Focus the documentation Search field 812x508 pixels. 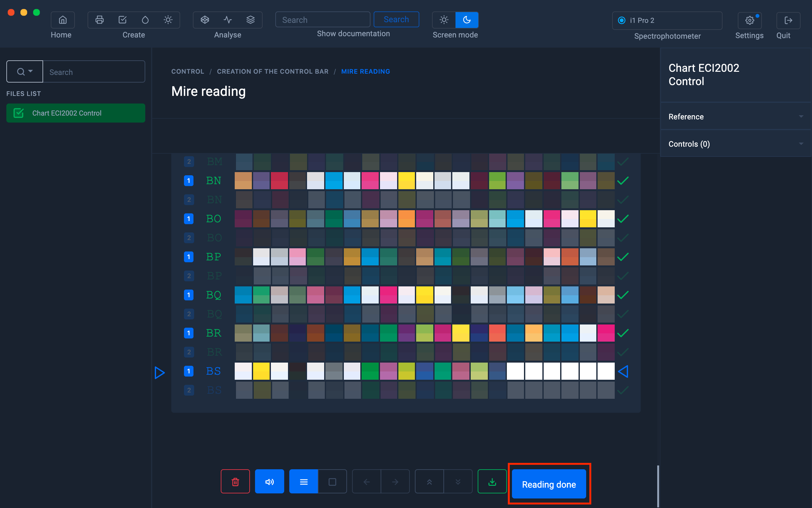pyautogui.click(x=323, y=20)
